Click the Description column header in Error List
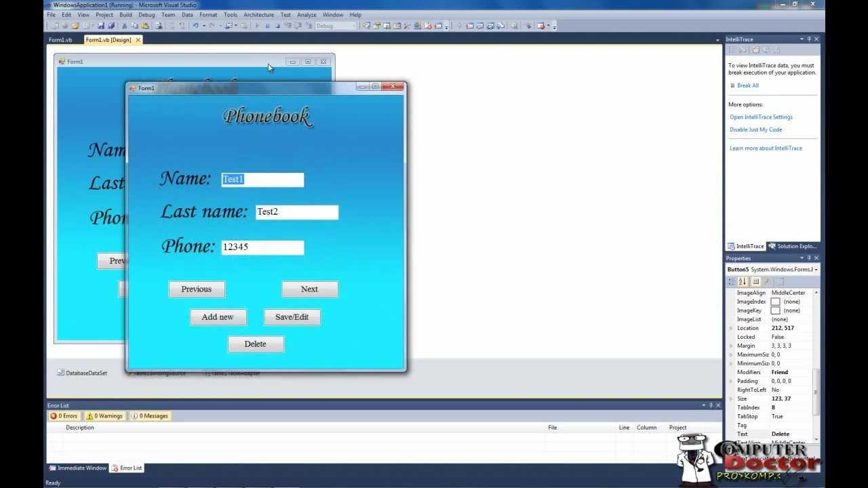This screenshot has height=488, width=868. tap(80, 428)
